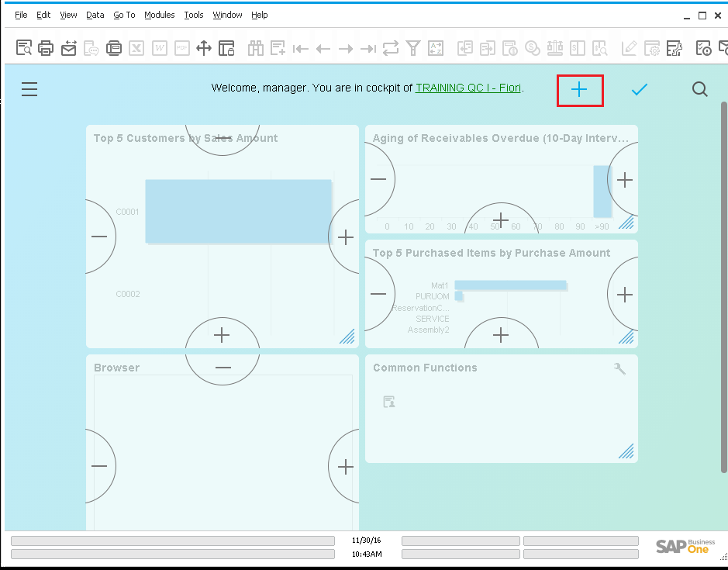Click the highlighted plus button to add widgets
The image size is (728, 570).
[x=580, y=89]
